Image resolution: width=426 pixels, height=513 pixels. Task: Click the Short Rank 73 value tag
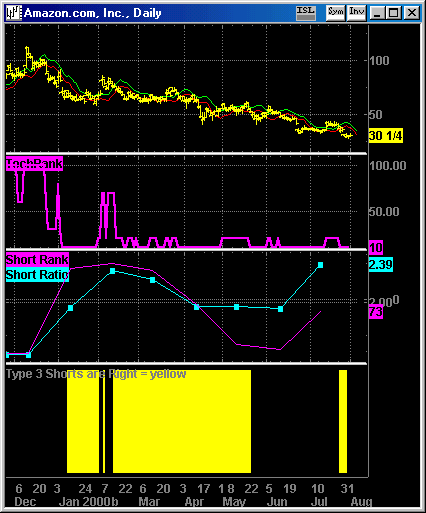click(376, 312)
